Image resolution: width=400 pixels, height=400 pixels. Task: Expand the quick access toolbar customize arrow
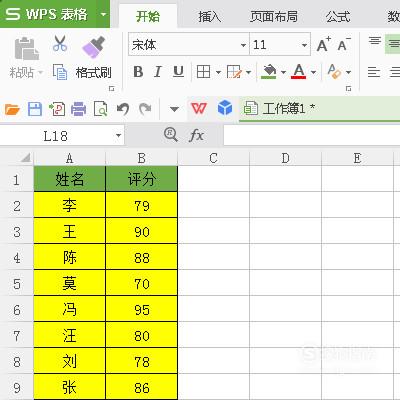point(174,109)
